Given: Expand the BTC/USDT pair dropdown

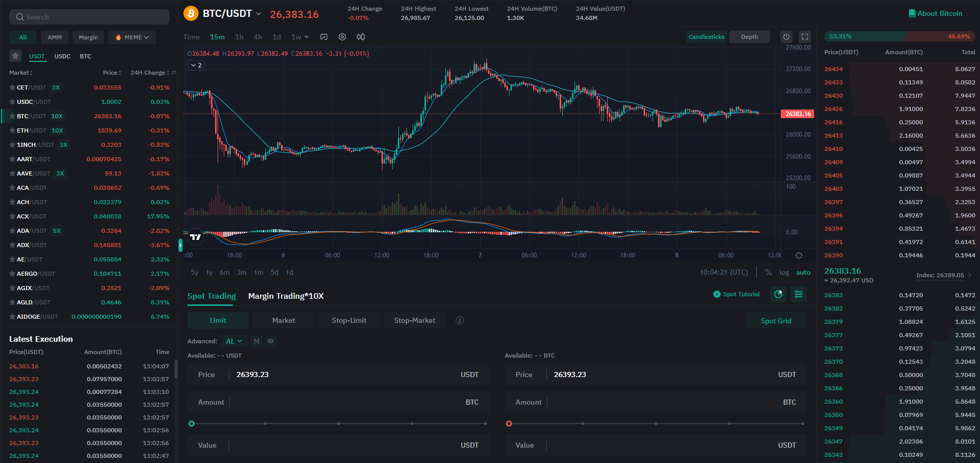Looking at the screenshot, I should [x=259, y=14].
